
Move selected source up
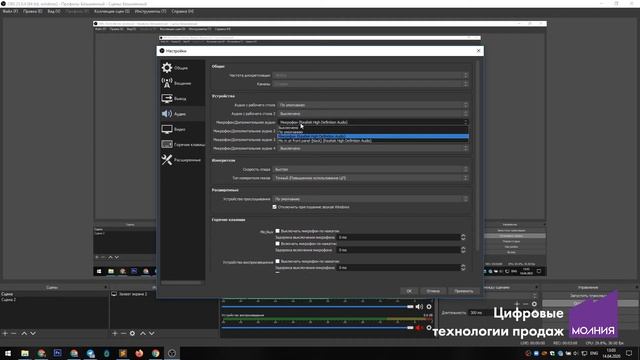point(143,333)
